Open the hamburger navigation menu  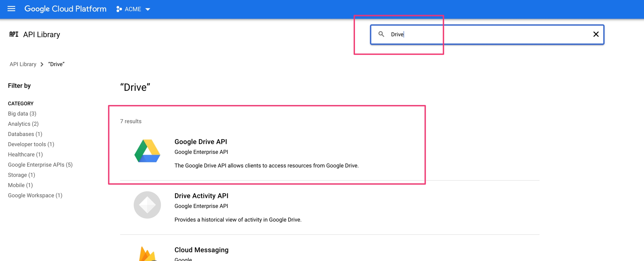click(11, 9)
